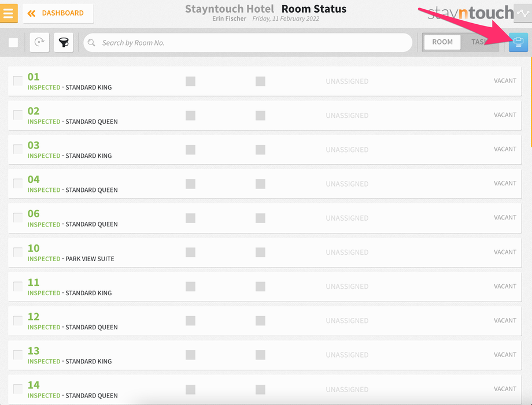Open room number 01

coord(34,77)
